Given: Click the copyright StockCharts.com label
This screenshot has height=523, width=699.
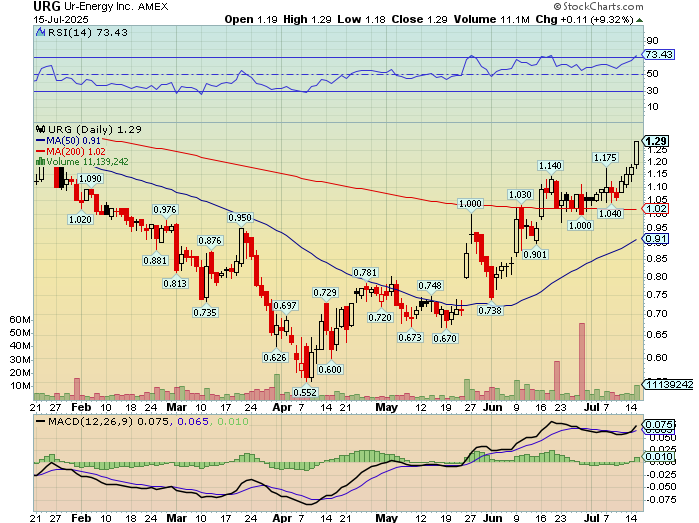Looking at the screenshot, I should 598,6.
